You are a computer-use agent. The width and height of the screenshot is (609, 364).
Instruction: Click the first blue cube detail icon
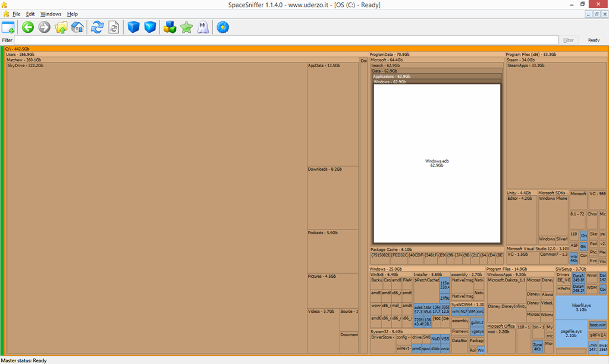(134, 27)
